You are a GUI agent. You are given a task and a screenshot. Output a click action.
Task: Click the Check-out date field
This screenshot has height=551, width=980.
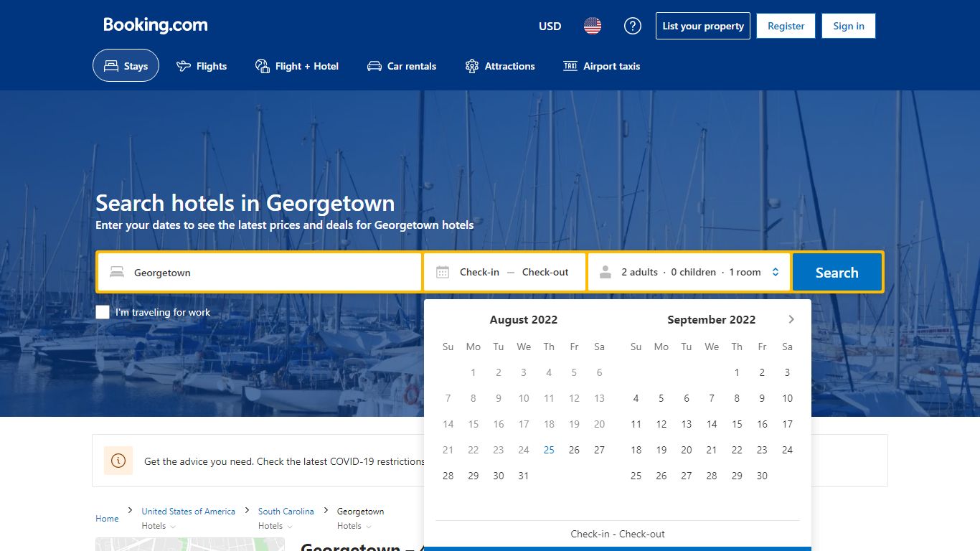click(545, 272)
